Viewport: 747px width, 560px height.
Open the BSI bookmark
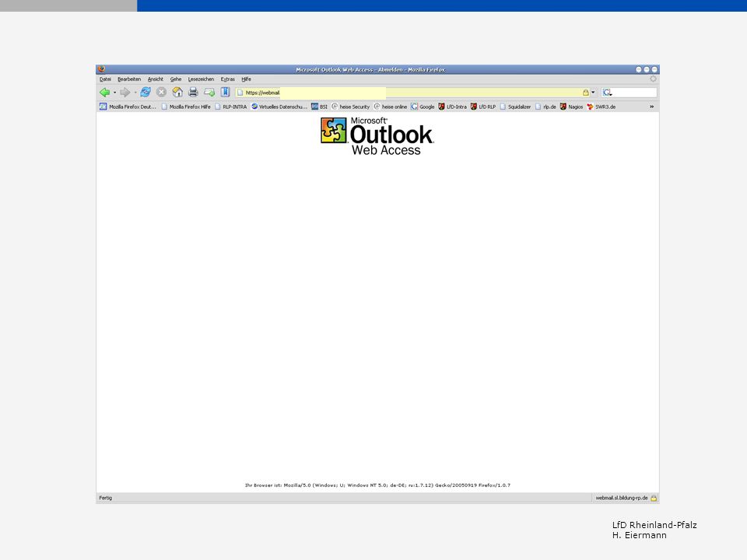[319, 107]
